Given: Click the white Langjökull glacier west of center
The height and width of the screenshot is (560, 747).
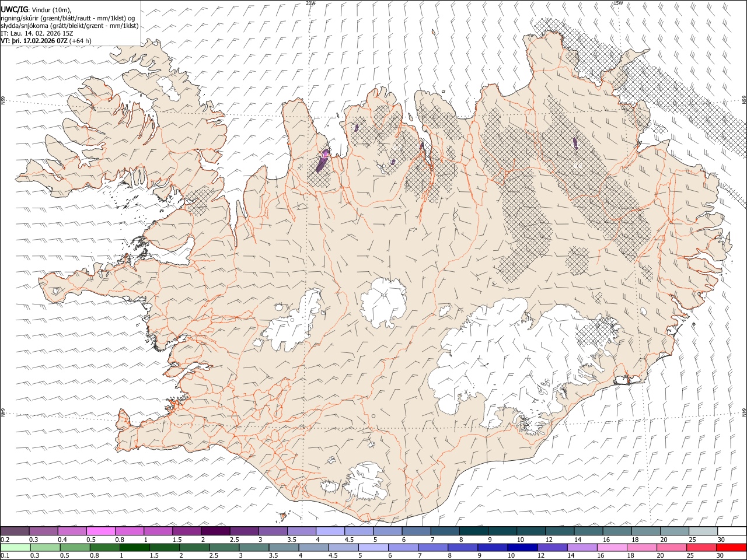Looking at the screenshot, I should pyautogui.click(x=294, y=322).
